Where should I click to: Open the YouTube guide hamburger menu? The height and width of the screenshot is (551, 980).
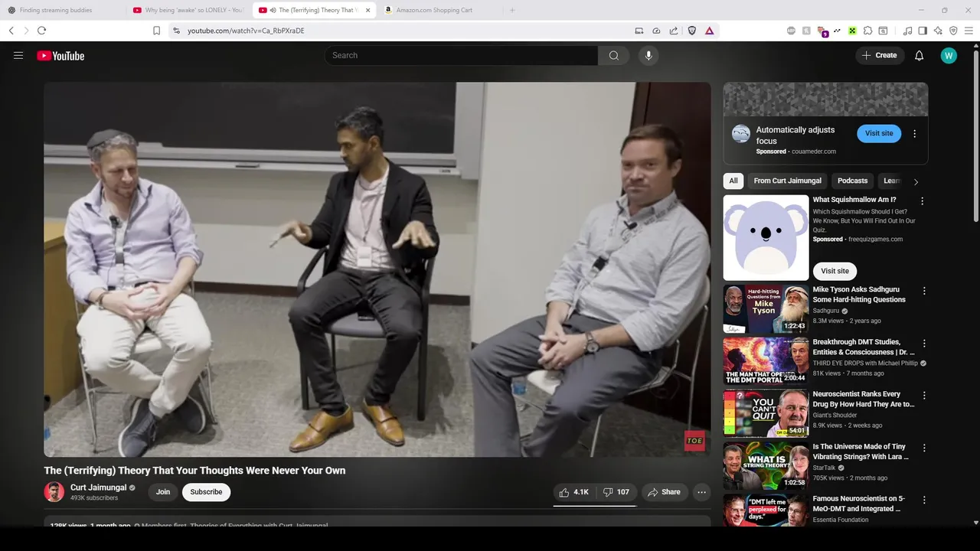pyautogui.click(x=18, y=55)
